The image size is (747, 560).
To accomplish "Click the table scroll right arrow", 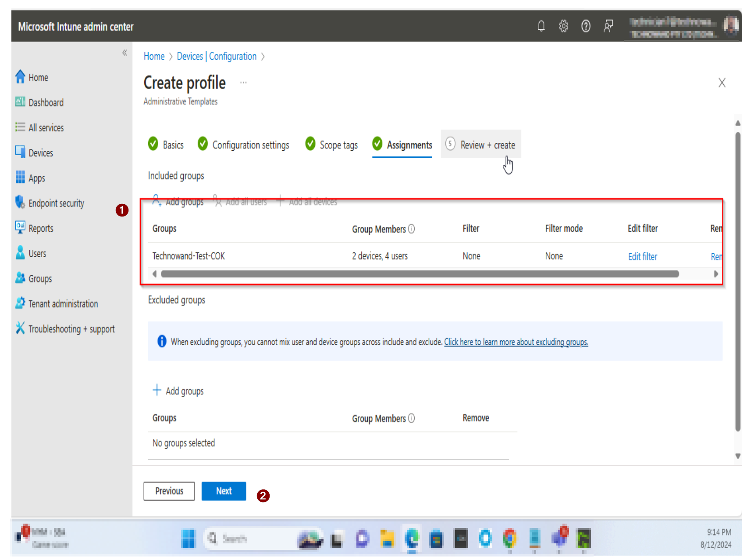I will 716,274.
